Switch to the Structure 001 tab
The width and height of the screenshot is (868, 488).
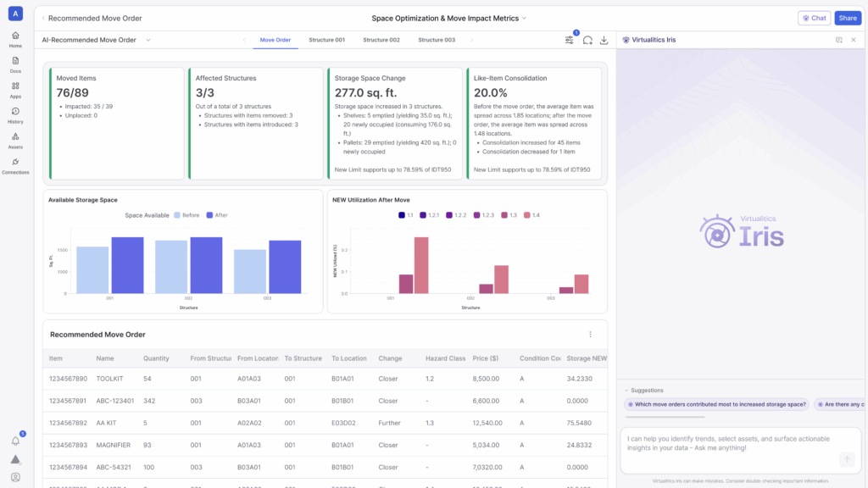(326, 40)
